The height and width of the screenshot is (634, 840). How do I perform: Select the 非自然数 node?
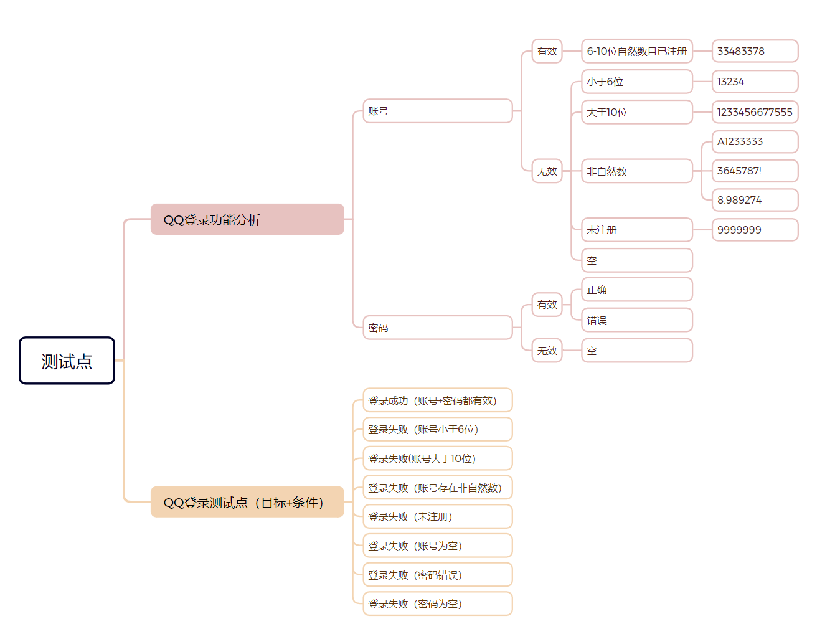[x=637, y=171]
